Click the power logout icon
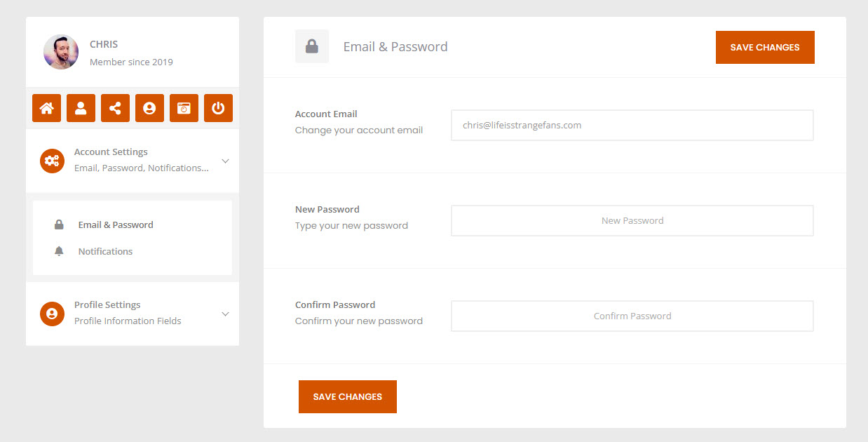The image size is (868, 442). [218, 108]
